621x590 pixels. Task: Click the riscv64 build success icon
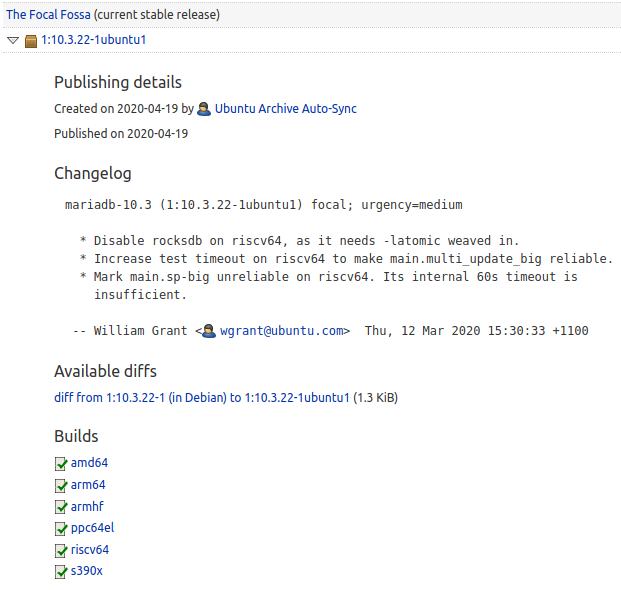[61, 550]
